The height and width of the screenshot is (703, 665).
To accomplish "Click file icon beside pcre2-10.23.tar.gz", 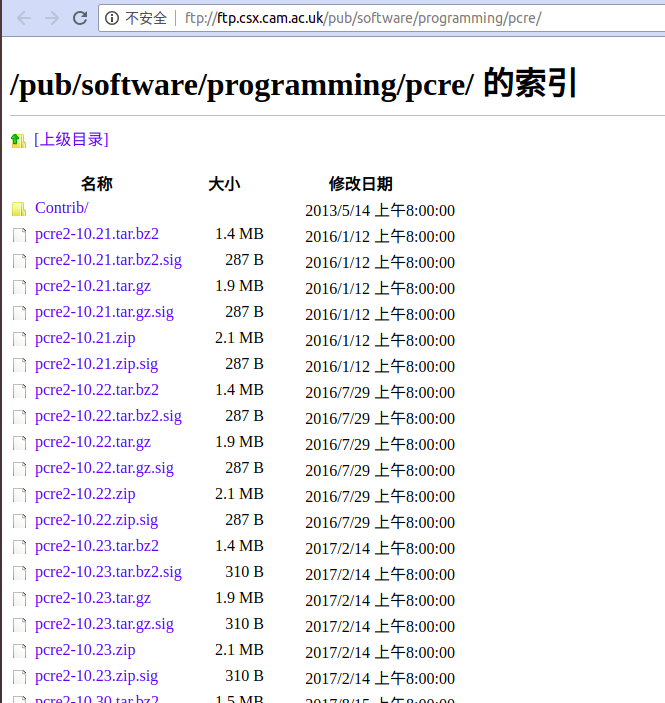I will [x=19, y=599].
